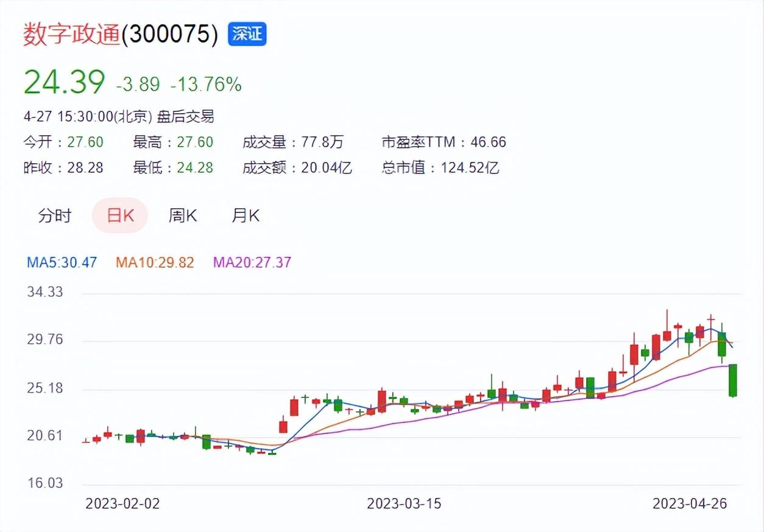764x532 pixels.
Task: Click the stock name 数字政通
Action: click(x=73, y=35)
